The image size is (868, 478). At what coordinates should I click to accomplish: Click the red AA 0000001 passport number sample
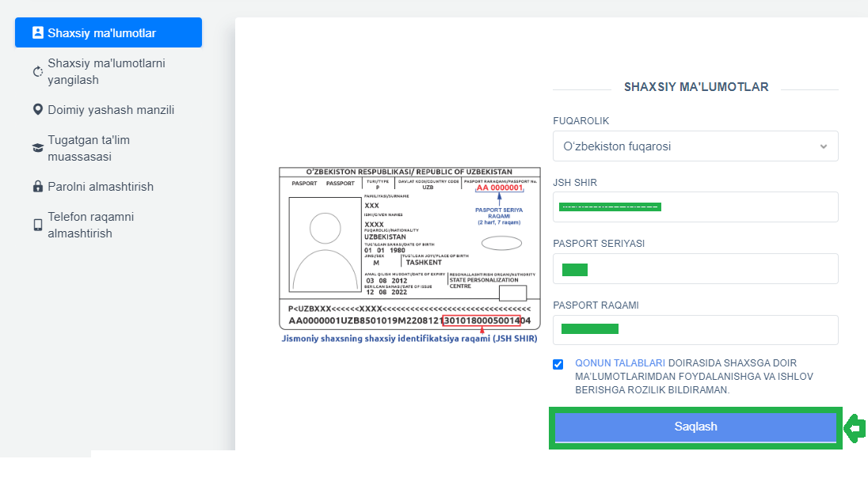(499, 188)
